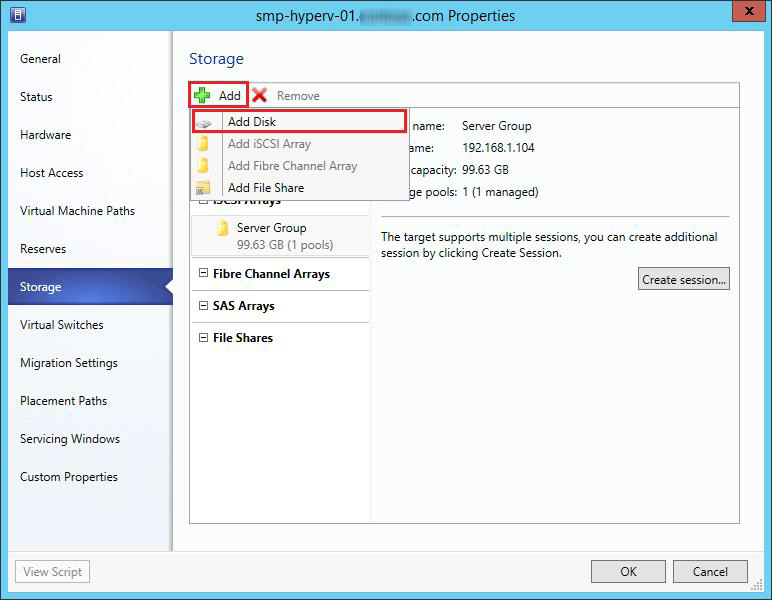The image size is (772, 600).
Task: Click the Server Group array icon
Action: point(223,229)
